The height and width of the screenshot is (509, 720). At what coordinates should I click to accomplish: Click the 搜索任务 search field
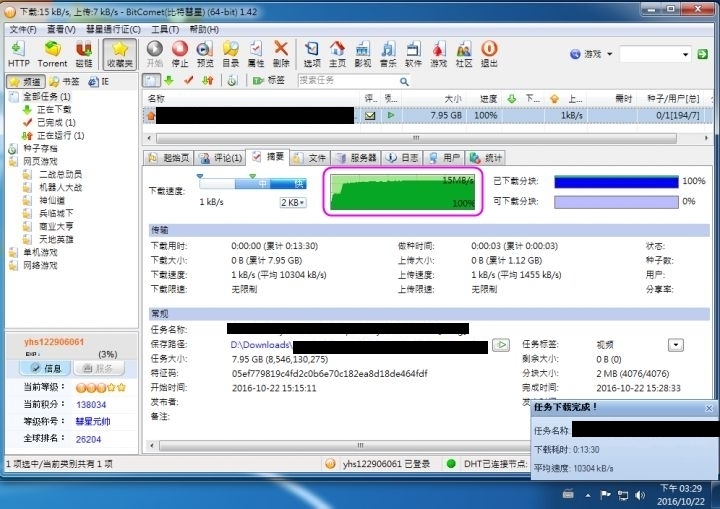(347, 81)
